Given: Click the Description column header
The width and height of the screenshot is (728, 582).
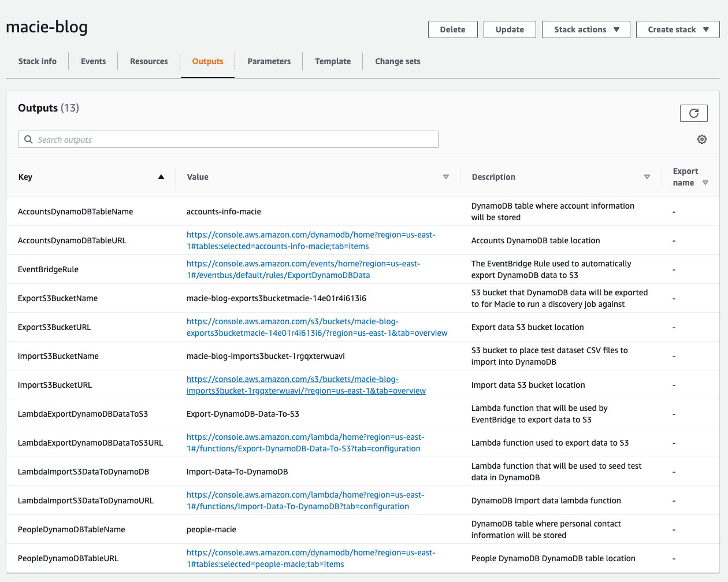Looking at the screenshot, I should tap(493, 177).
